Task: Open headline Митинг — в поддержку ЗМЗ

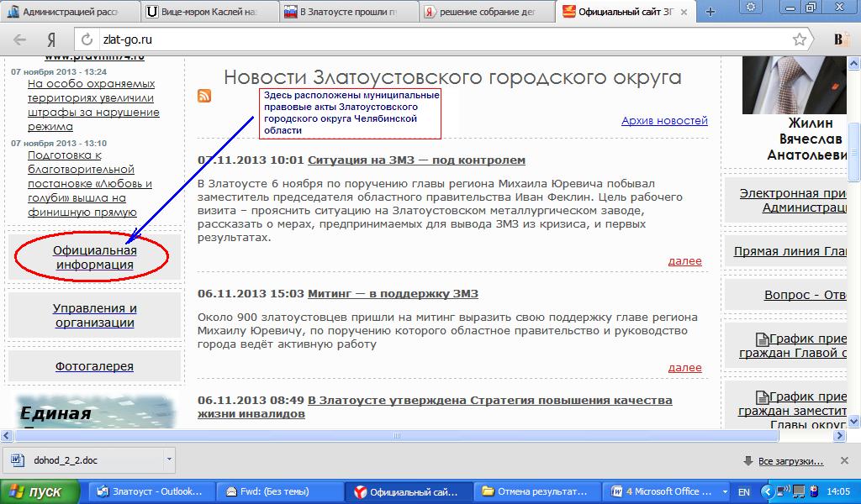Action: [393, 293]
